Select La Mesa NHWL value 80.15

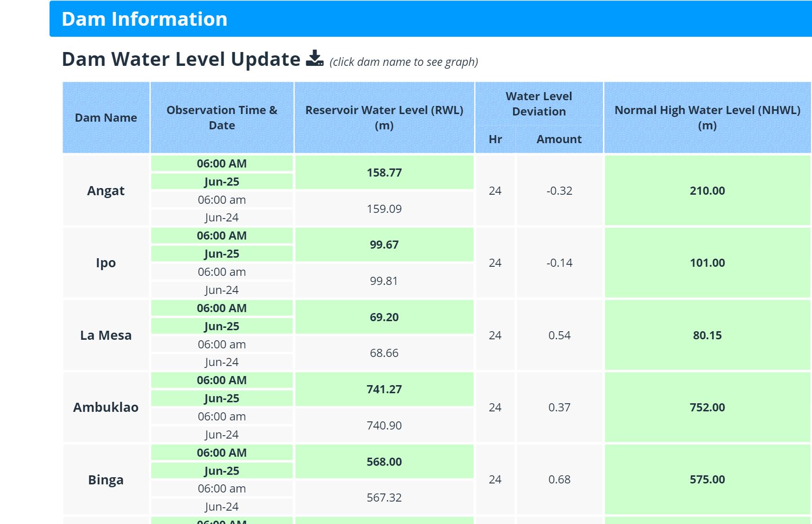pyautogui.click(x=707, y=335)
